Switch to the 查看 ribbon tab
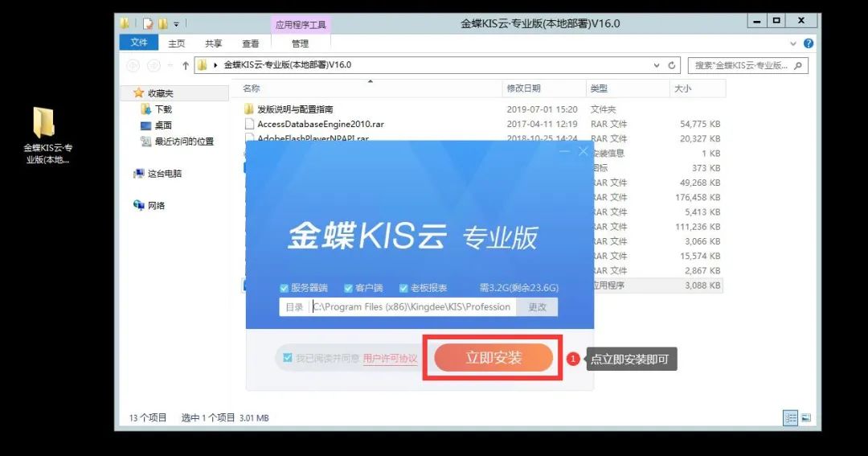Screen dimensions: 868x456 251,43
